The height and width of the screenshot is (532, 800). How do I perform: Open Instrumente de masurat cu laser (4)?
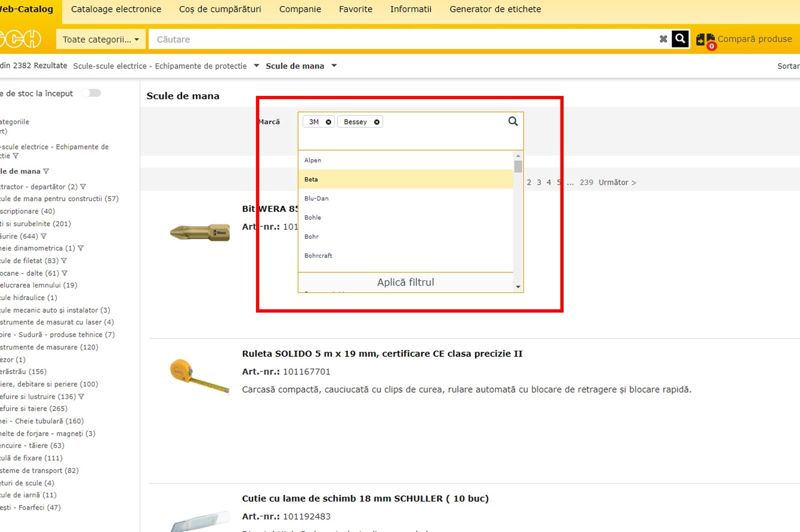[x=57, y=322]
